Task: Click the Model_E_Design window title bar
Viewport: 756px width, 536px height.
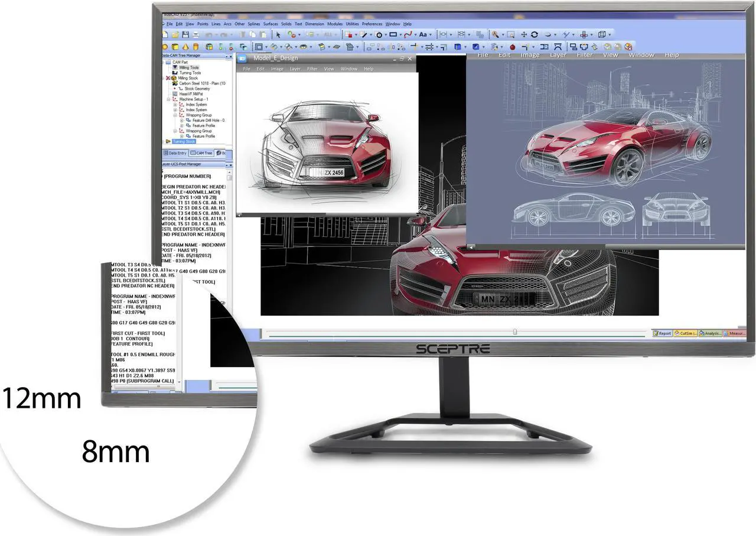Action: (327, 58)
